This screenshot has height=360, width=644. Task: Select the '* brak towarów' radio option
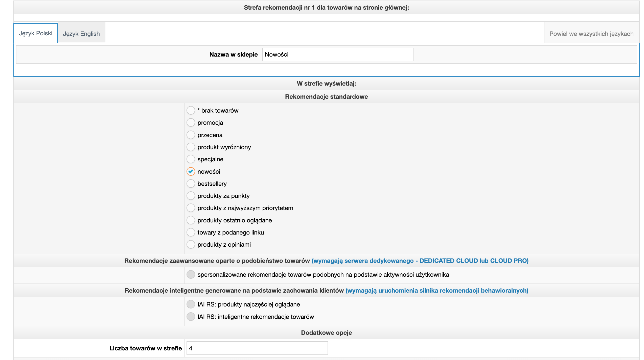tap(191, 110)
